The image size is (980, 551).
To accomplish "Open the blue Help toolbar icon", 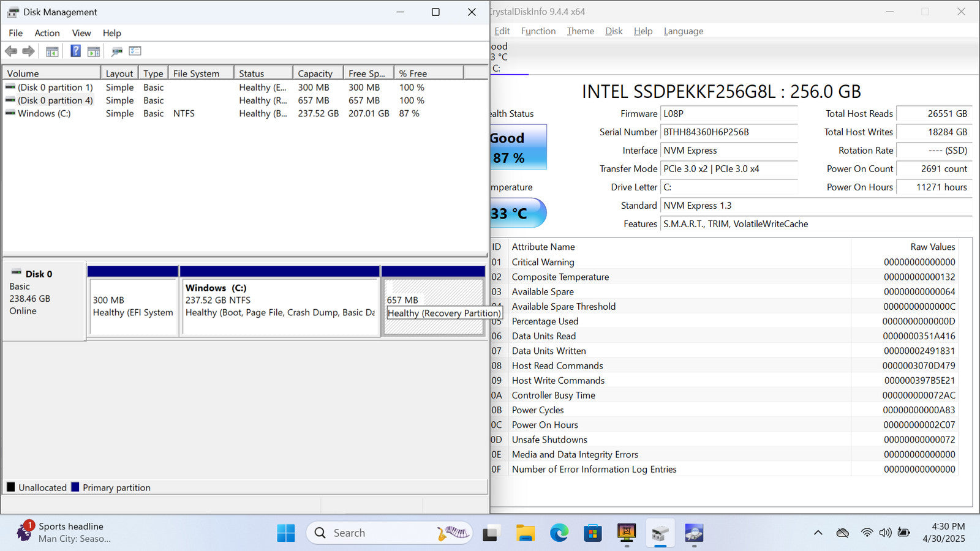I will pos(75,51).
